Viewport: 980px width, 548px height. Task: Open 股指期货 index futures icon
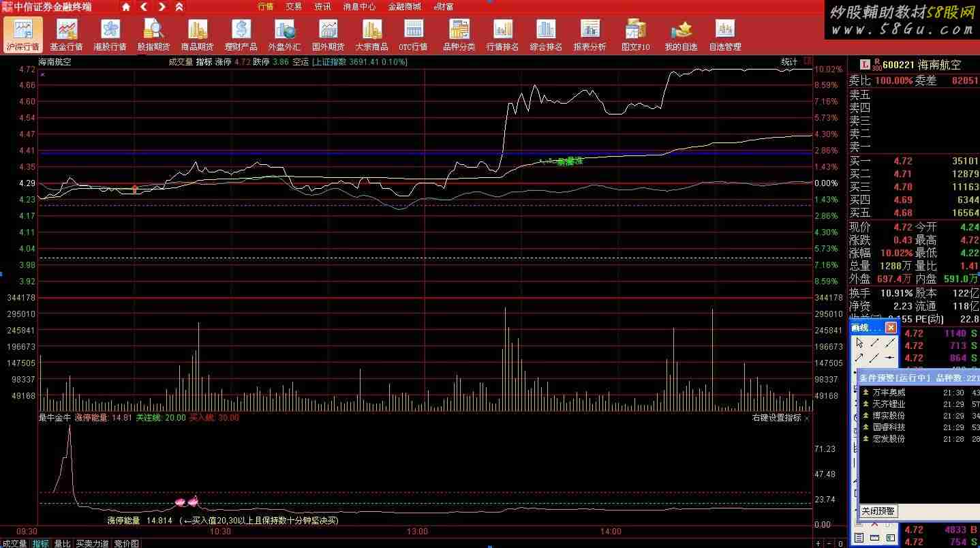(x=153, y=34)
